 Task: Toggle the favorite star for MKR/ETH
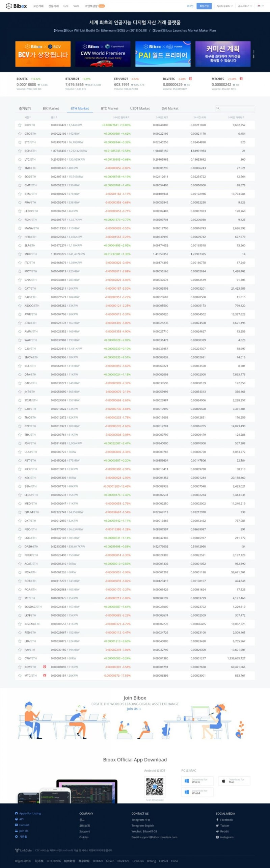pyautogui.click(x=20, y=254)
